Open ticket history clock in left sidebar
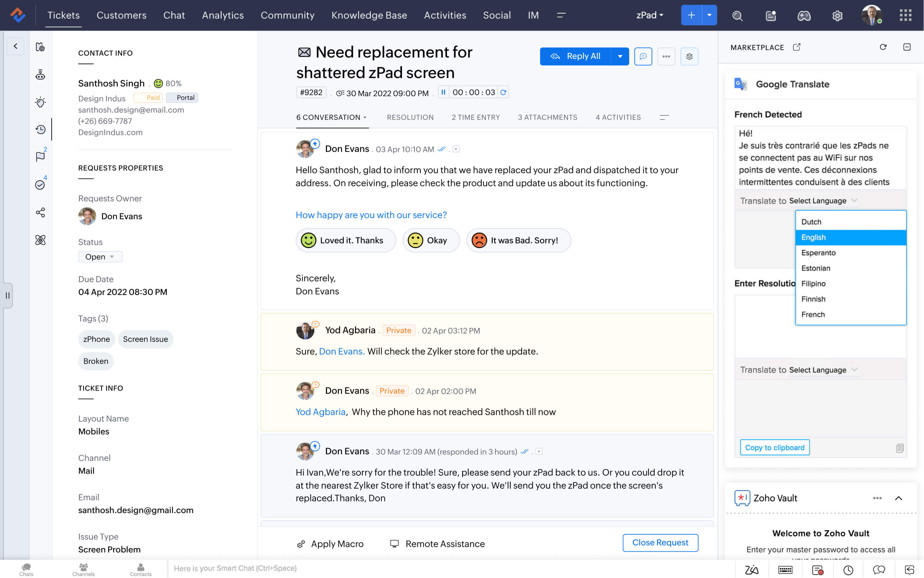 (40, 130)
